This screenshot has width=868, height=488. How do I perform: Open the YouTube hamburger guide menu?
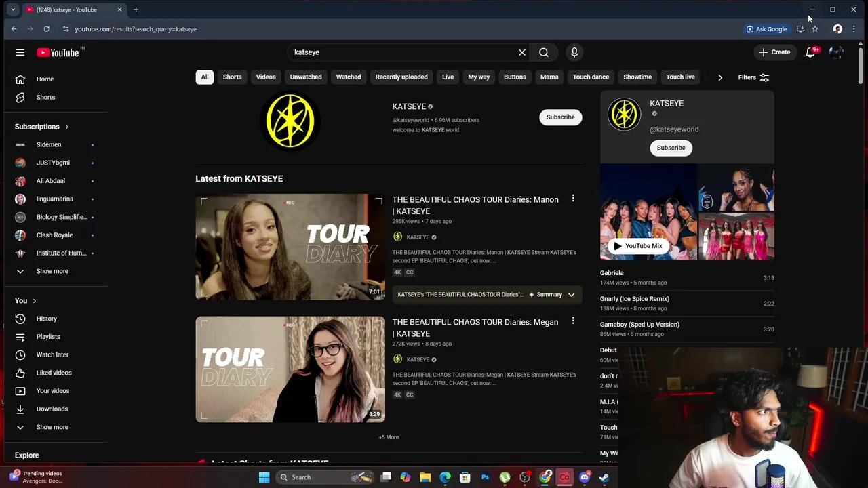click(20, 52)
